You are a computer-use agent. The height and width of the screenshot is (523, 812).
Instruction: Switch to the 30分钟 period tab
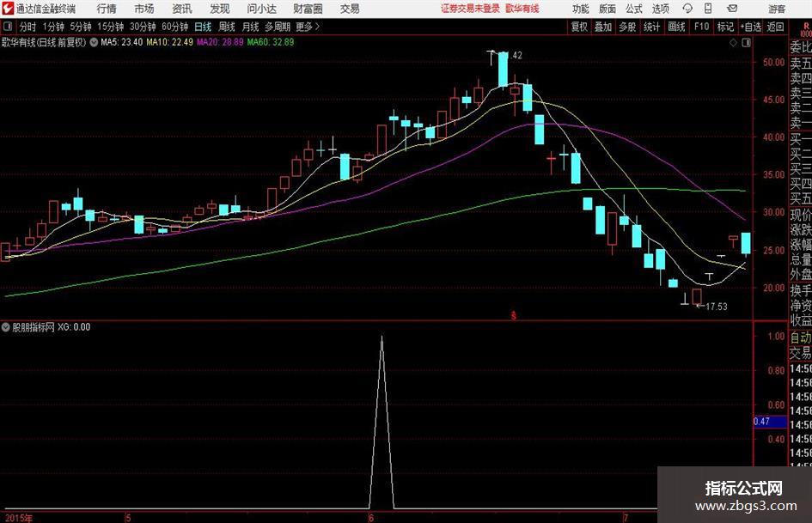pyautogui.click(x=143, y=27)
